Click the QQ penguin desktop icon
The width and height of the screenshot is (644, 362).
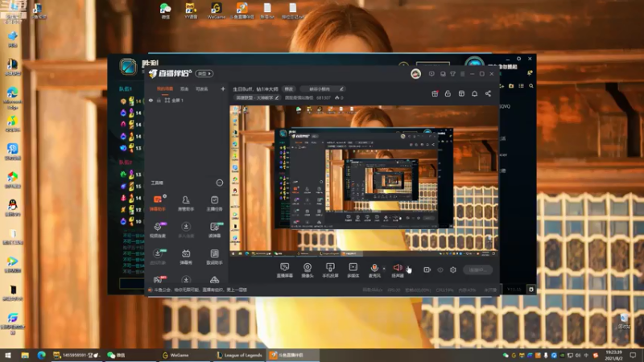(12, 208)
